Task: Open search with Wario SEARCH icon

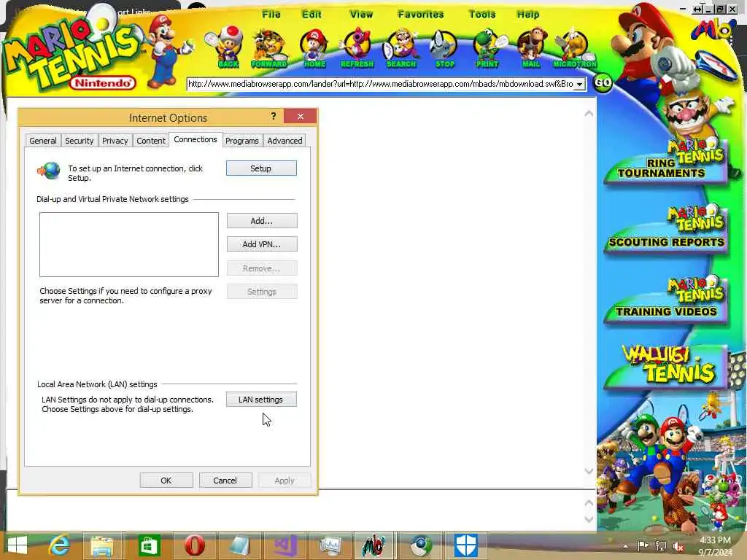Action: (401, 47)
